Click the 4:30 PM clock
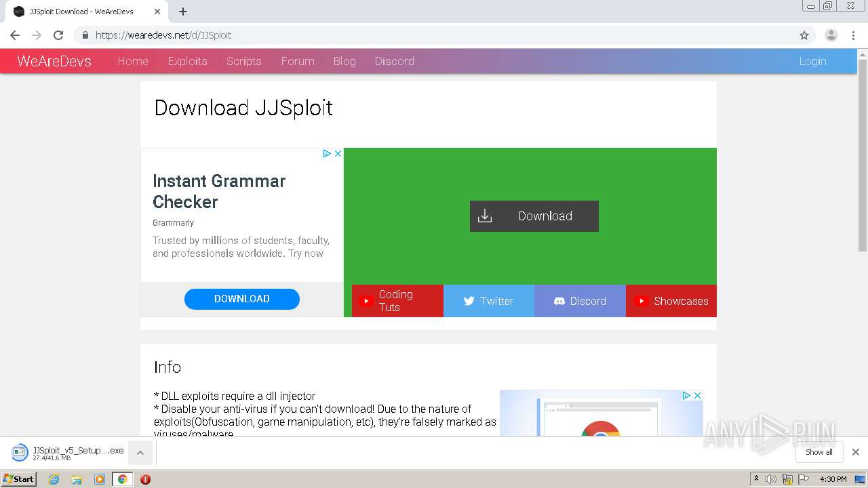868x488 pixels. [x=833, y=479]
